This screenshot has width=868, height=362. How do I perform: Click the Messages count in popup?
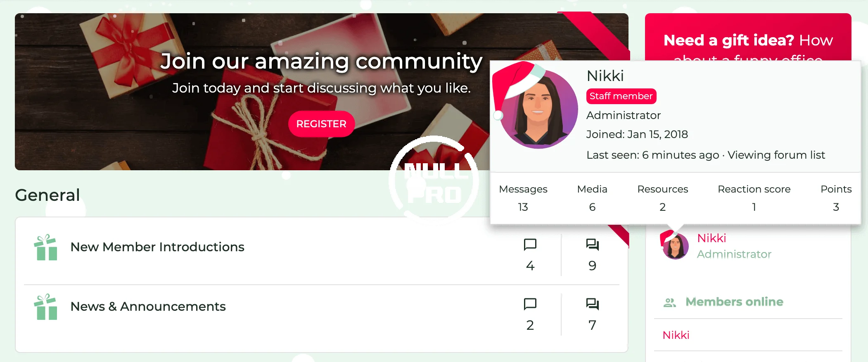click(x=523, y=207)
